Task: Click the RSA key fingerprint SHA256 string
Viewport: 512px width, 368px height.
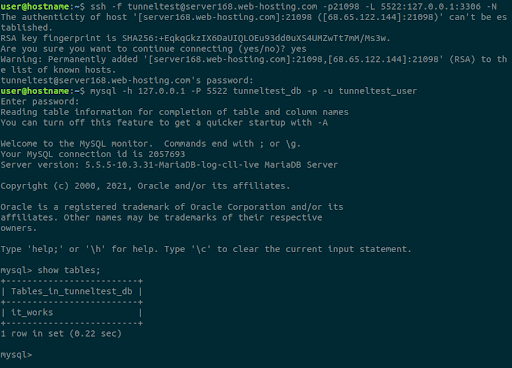Action: pos(256,38)
